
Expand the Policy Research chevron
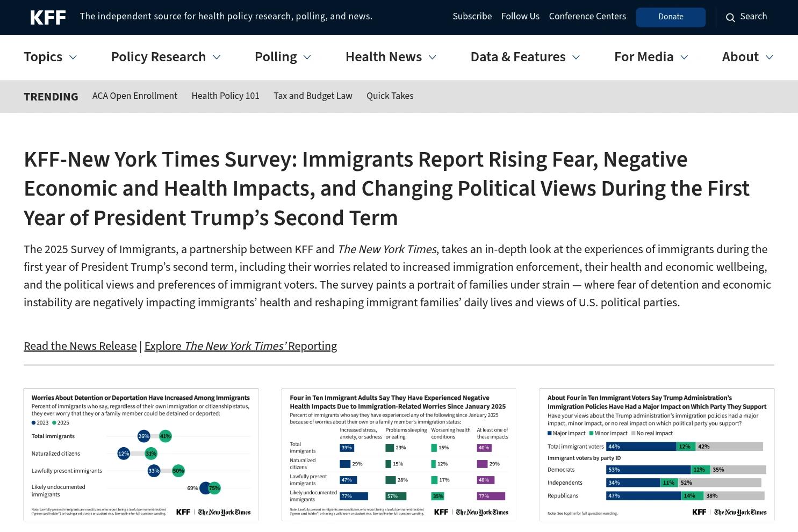(217, 57)
